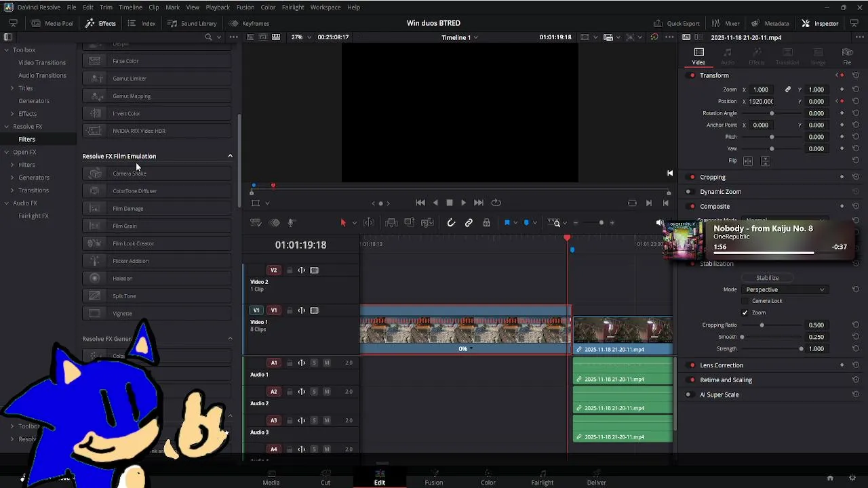
Task: Open the Workspace menu
Action: tap(325, 7)
